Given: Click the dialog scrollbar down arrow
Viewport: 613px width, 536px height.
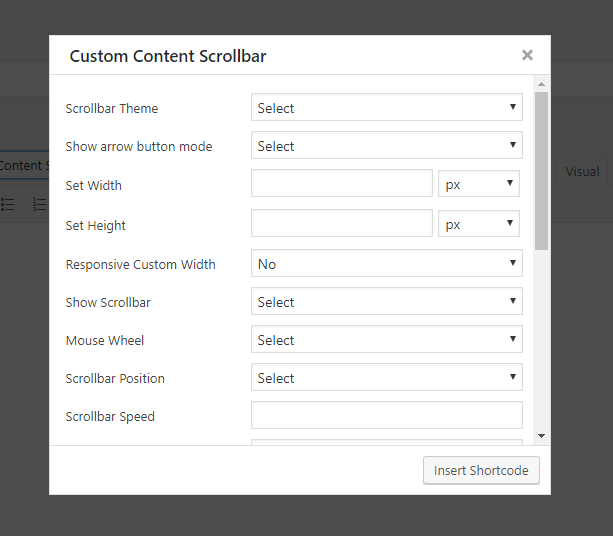Looking at the screenshot, I should coord(541,436).
